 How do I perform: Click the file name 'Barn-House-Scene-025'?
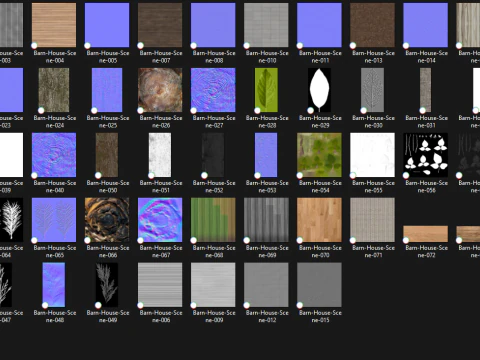(x=108, y=122)
